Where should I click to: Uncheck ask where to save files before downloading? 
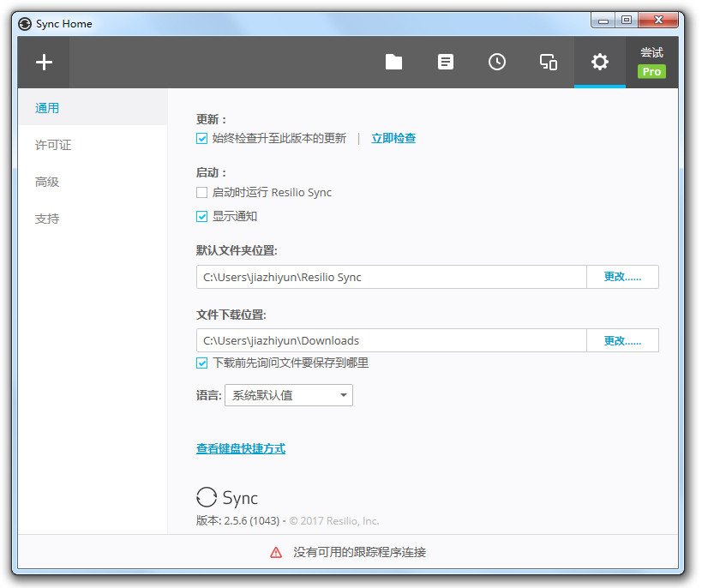[x=201, y=363]
